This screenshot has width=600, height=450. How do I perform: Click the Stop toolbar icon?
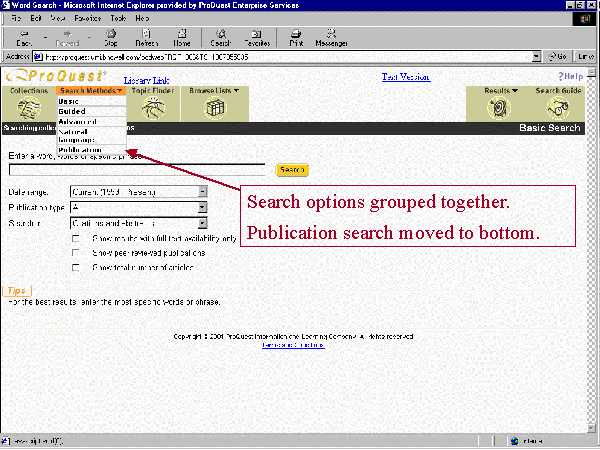111,34
